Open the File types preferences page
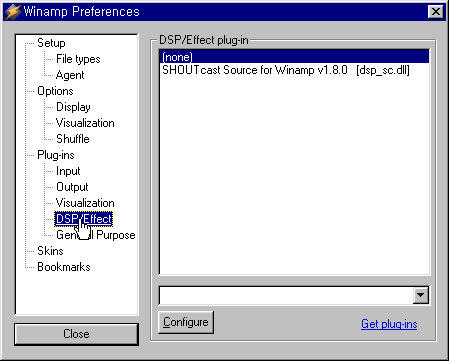Viewport: 449px width, 361px height. pos(78,59)
